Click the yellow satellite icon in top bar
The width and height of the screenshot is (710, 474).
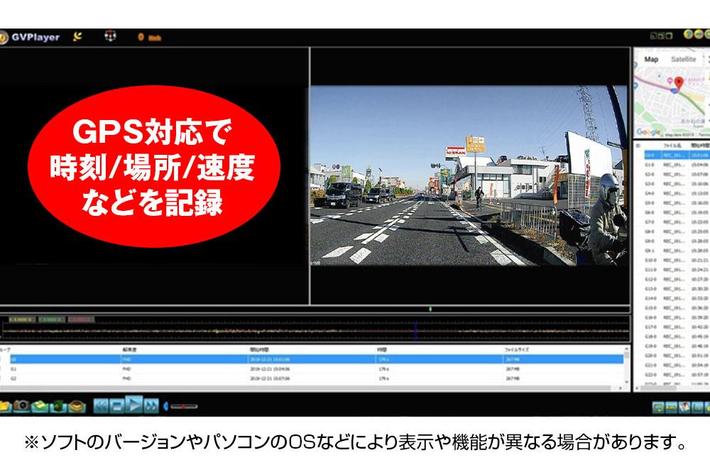click(x=77, y=37)
